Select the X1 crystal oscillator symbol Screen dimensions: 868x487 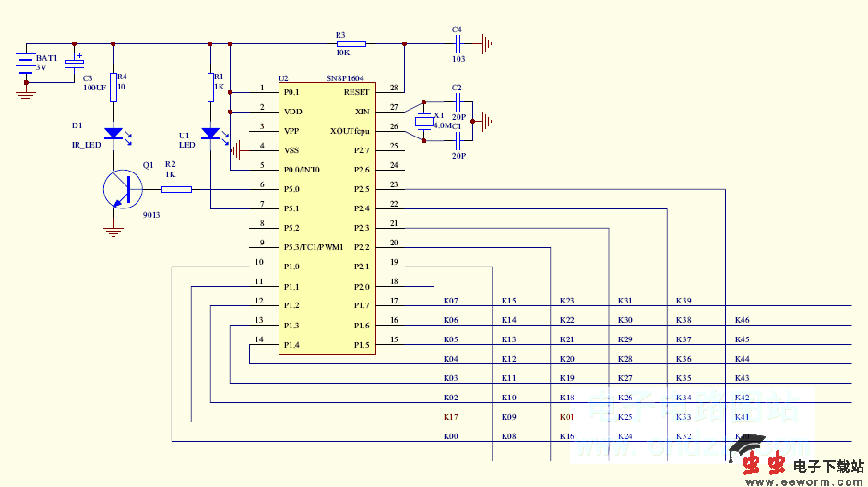tap(423, 122)
